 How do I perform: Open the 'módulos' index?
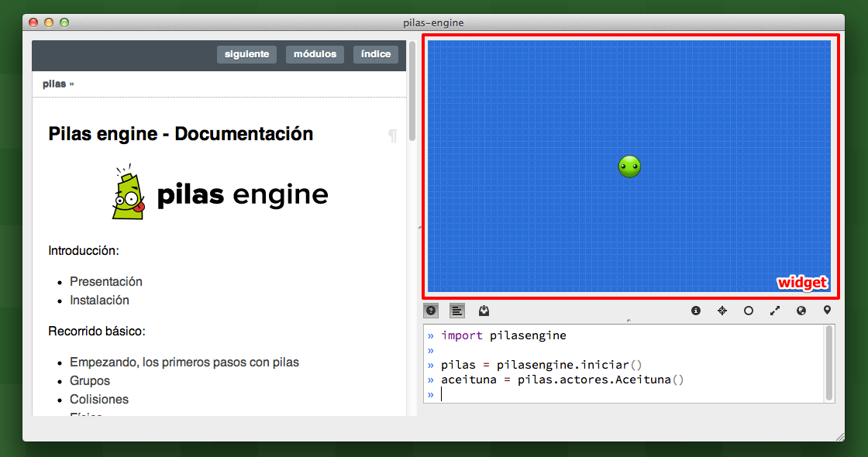point(315,54)
